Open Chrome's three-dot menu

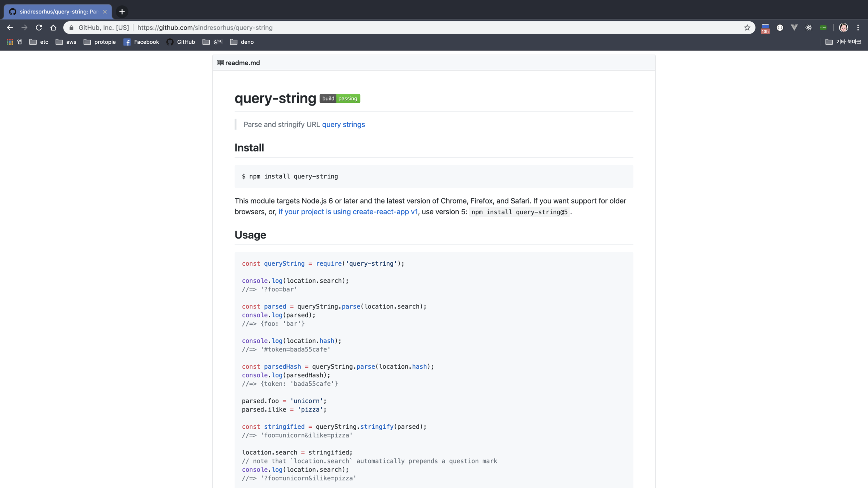click(x=858, y=27)
